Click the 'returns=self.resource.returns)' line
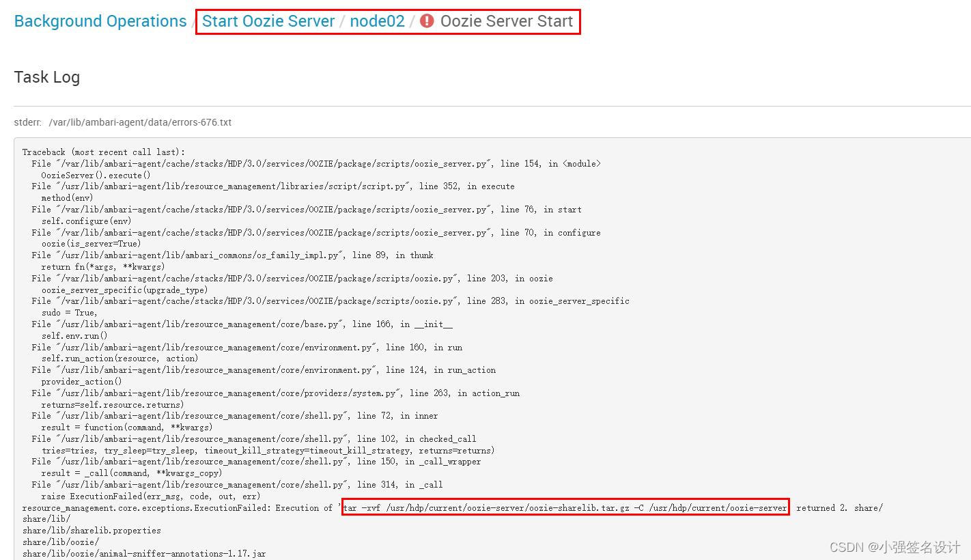This screenshot has height=560, width=971. click(x=113, y=405)
